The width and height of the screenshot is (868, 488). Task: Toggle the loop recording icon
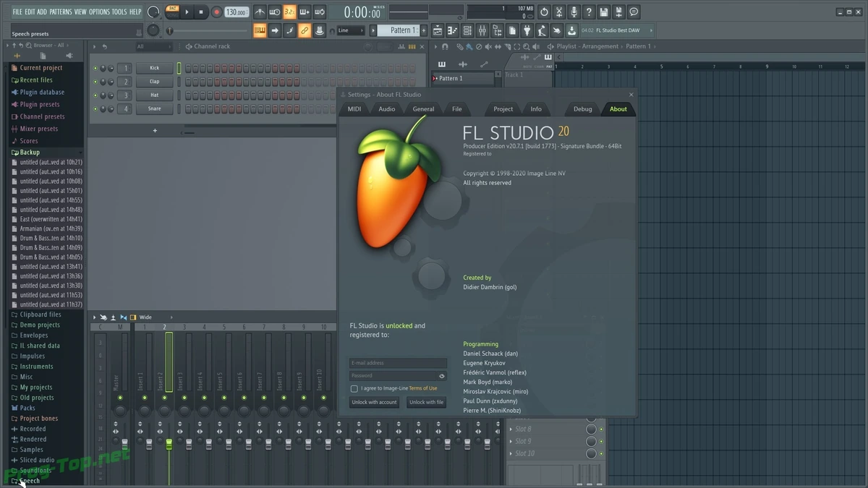[319, 12]
